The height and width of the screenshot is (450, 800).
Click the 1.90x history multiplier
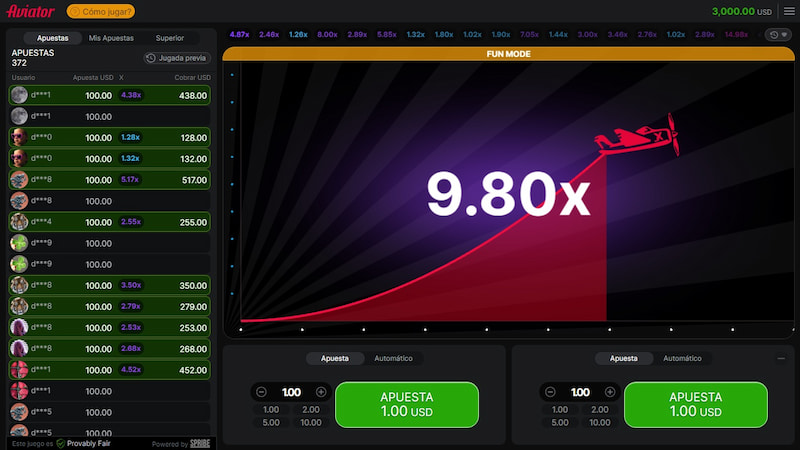point(501,35)
